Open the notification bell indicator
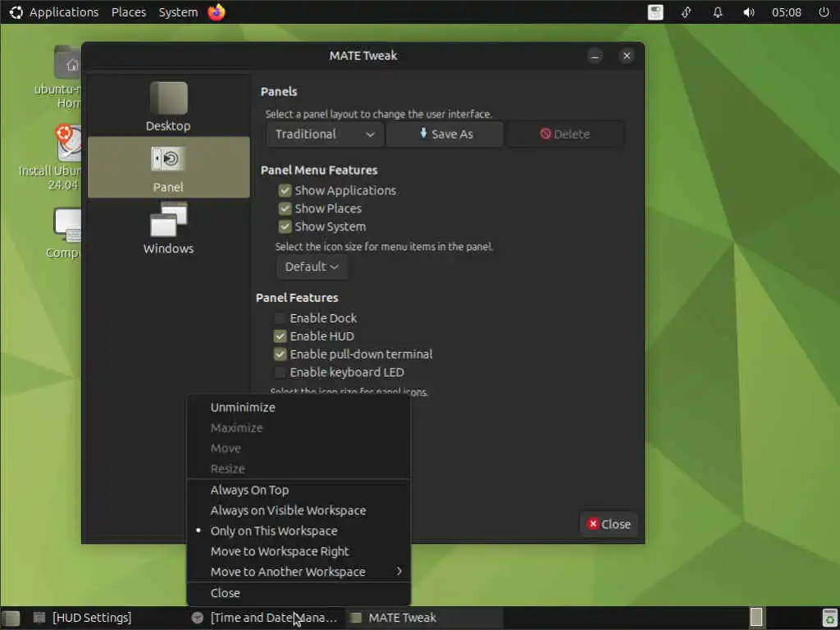This screenshot has height=630, width=840. [x=717, y=12]
